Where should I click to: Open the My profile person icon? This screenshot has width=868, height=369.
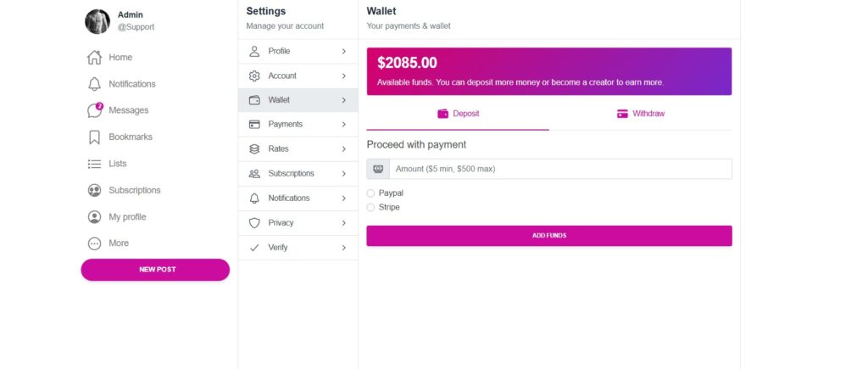click(95, 216)
